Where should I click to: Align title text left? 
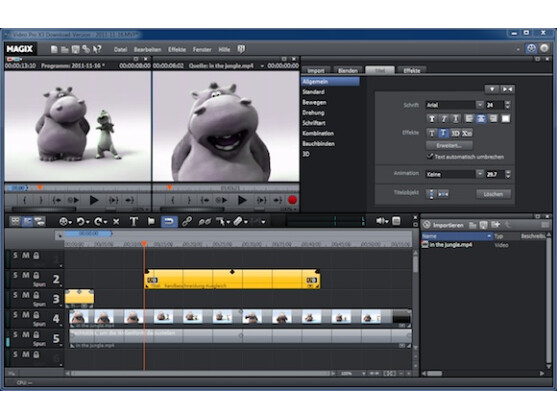[x=469, y=119]
